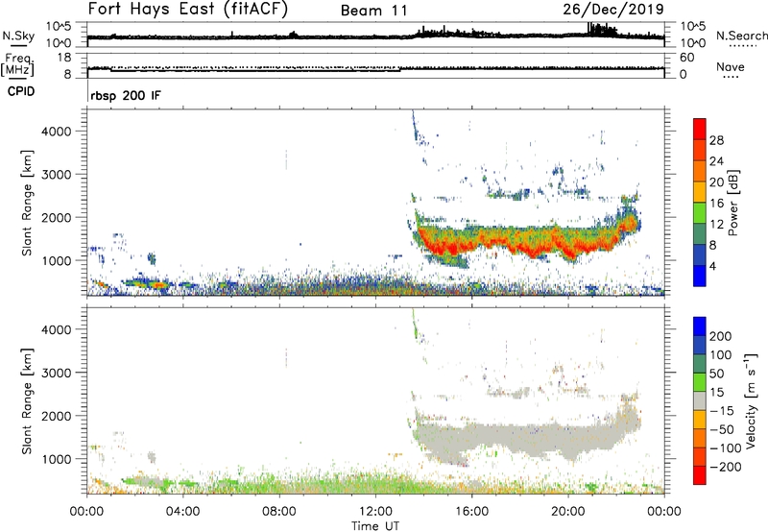The width and height of the screenshot is (768, 532).
Task: Select Power colorbar orange segment between 20 and 24
Action: click(x=700, y=171)
